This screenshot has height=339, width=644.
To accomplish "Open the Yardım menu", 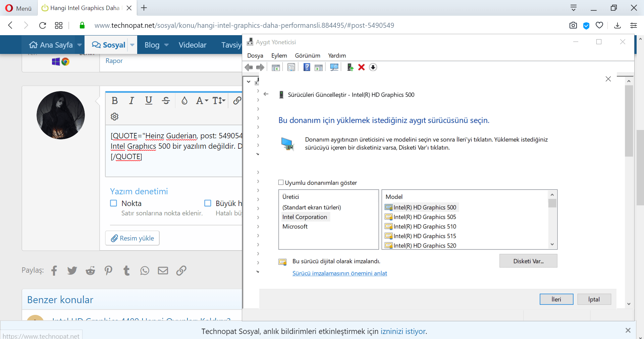I will 337,56.
